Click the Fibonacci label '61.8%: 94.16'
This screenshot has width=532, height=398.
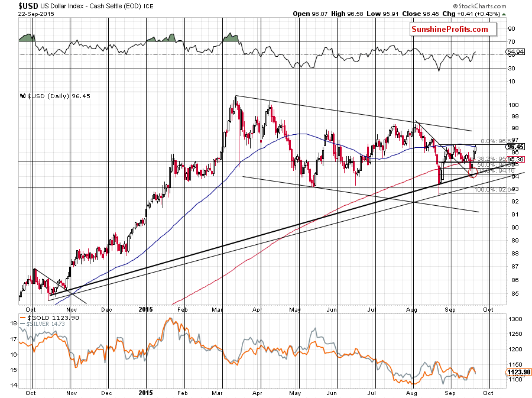[496, 171]
